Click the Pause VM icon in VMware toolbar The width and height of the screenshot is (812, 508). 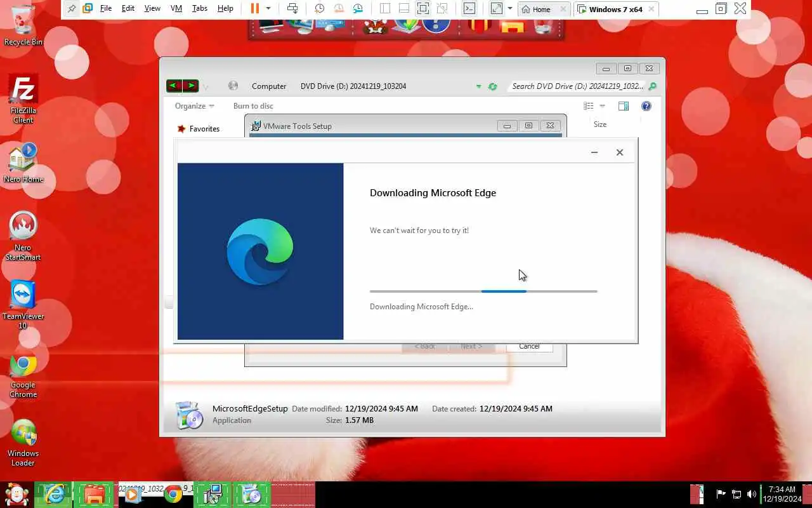tap(254, 9)
